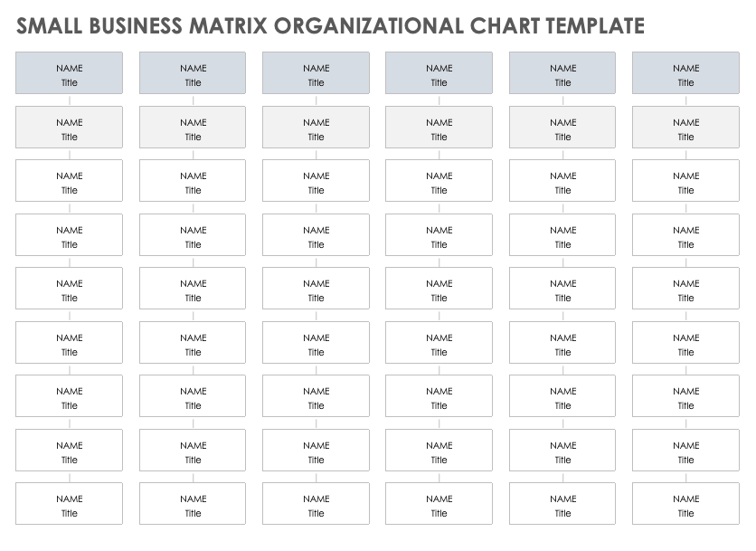Click the sixth-row box in third column
Screen dimensions: 756x551
(316, 343)
